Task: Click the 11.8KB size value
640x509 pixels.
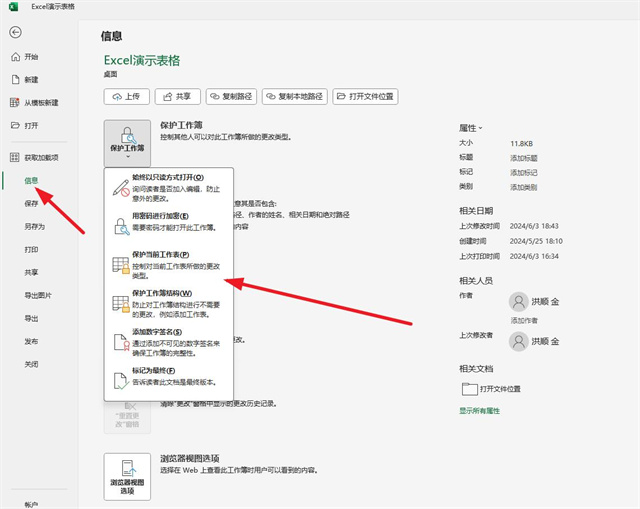Action: pyautogui.click(x=521, y=144)
